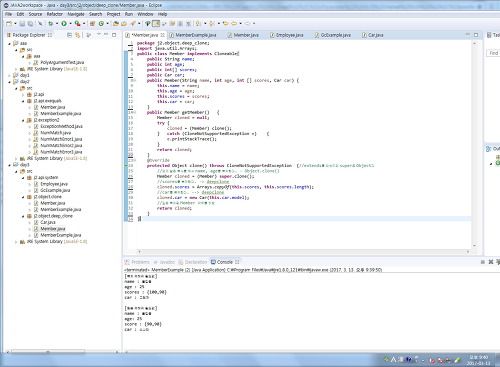Open the Source menu
This screenshot has height=367, width=500.
click(35, 14)
